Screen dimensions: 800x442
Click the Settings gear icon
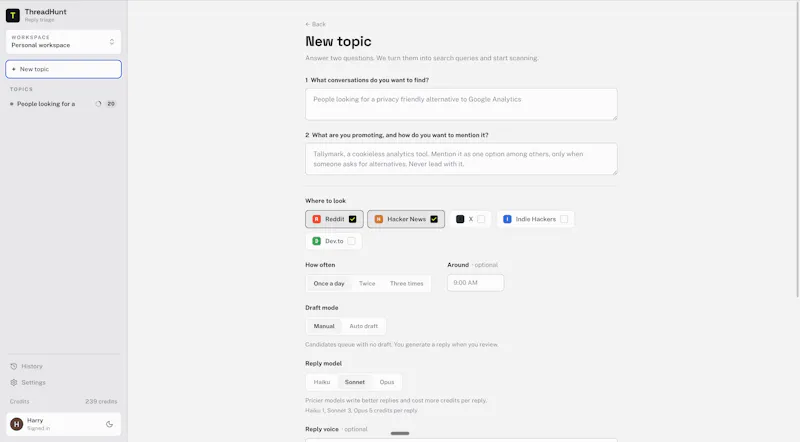tap(14, 382)
